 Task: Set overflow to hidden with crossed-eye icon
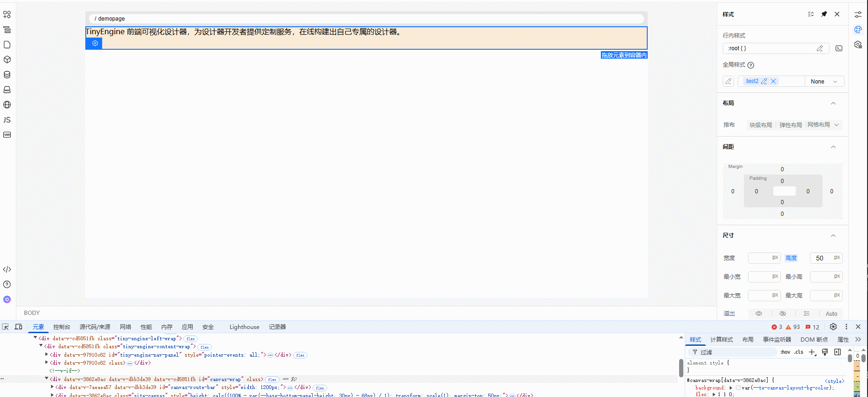pos(783,313)
